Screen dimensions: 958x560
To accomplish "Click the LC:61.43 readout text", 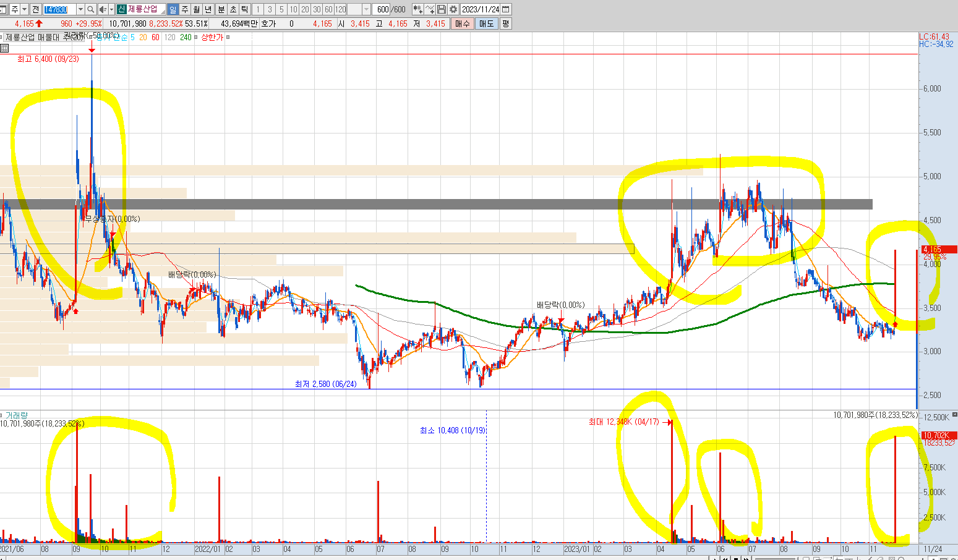I will click(934, 37).
